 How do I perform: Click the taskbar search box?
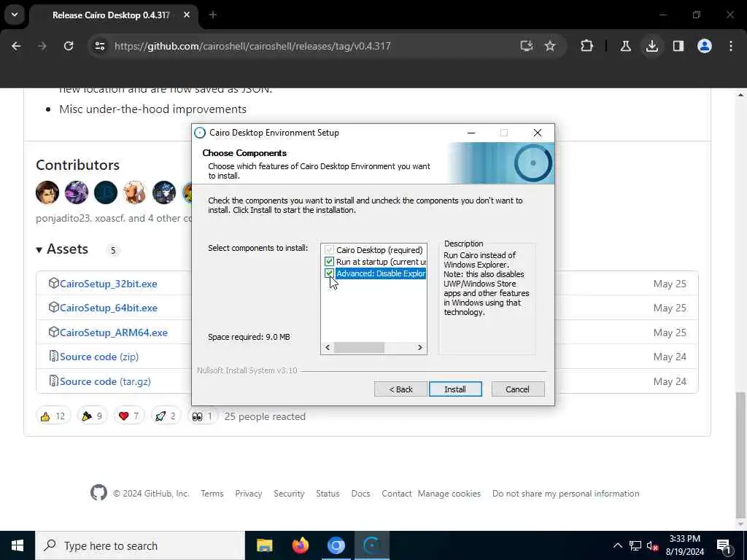click(140, 545)
